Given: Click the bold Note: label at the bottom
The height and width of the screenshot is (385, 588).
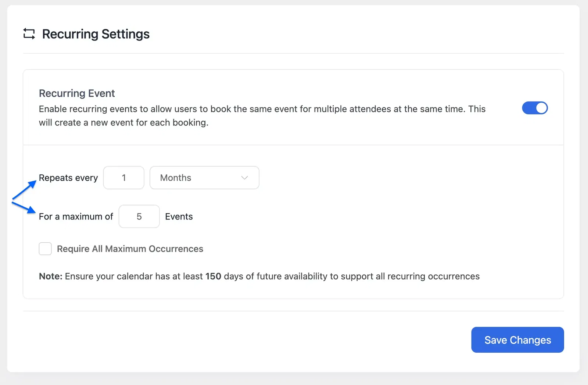Looking at the screenshot, I should [x=51, y=277].
